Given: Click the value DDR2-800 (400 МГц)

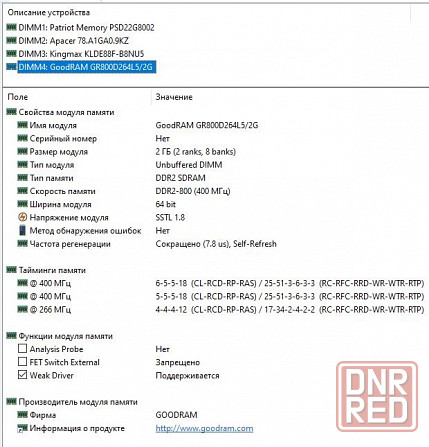Looking at the screenshot, I should pyautogui.click(x=193, y=191).
